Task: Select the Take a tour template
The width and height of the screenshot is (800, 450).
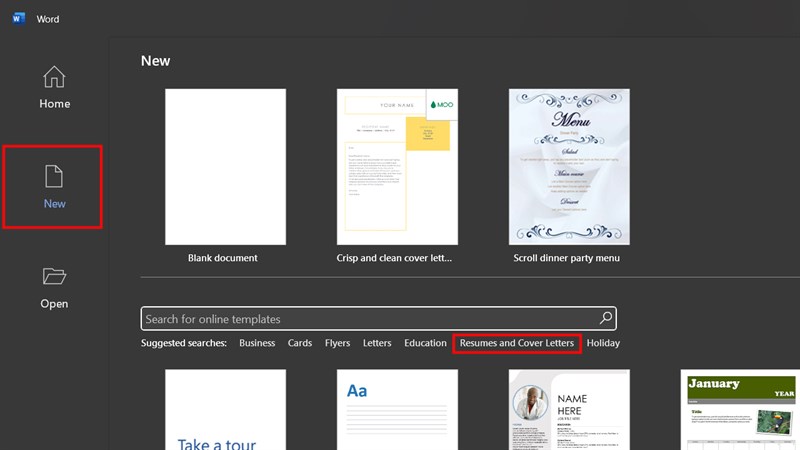Action: (x=225, y=410)
